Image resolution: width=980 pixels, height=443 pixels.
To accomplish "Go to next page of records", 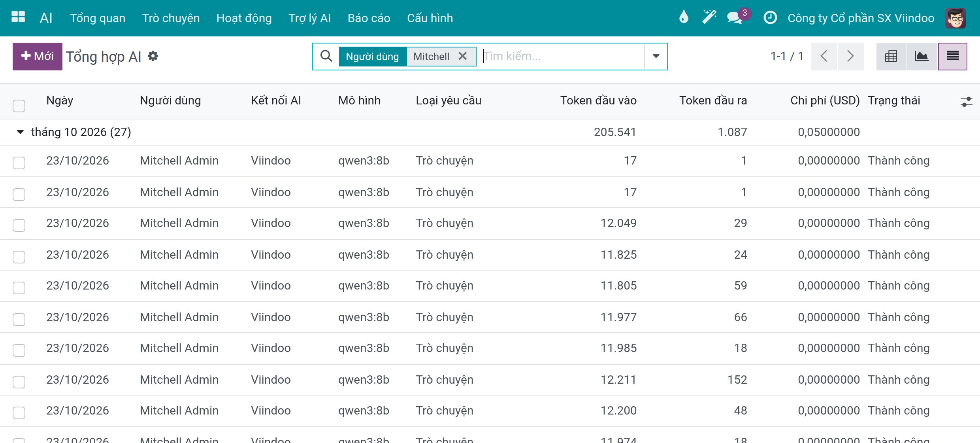I will click(x=850, y=56).
